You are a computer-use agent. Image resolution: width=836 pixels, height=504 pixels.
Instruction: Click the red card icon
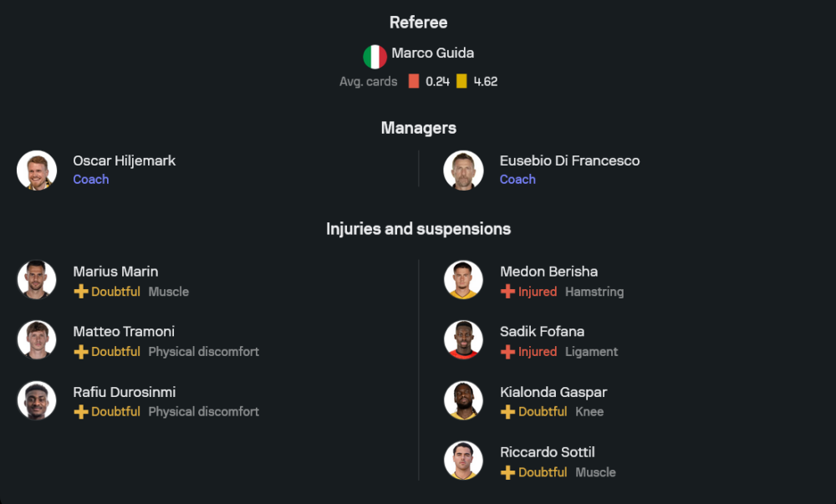pyautogui.click(x=413, y=81)
